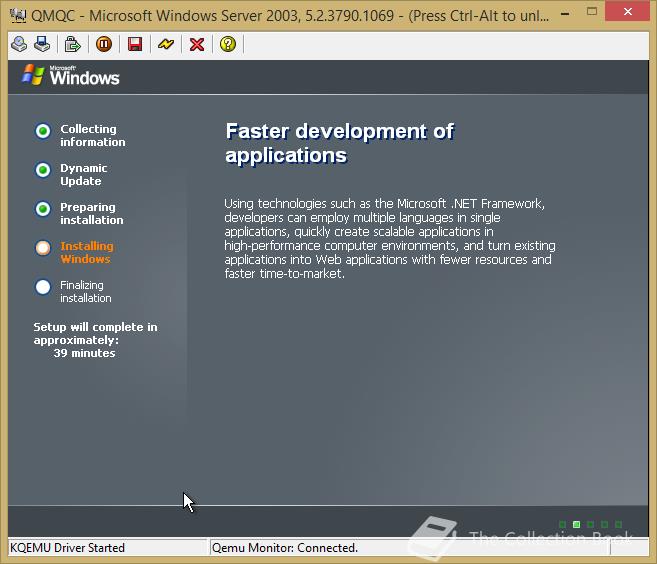The width and height of the screenshot is (657, 564).
Task: Save VM state using the red floppy icon
Action: point(135,44)
